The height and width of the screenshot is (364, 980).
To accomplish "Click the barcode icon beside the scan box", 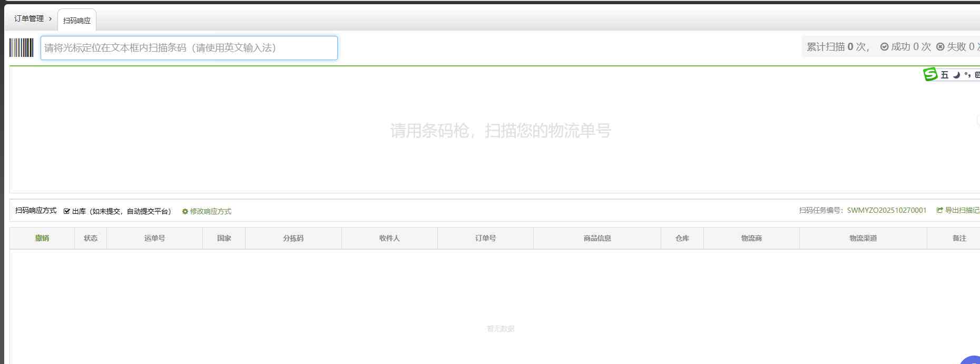I will [21, 48].
